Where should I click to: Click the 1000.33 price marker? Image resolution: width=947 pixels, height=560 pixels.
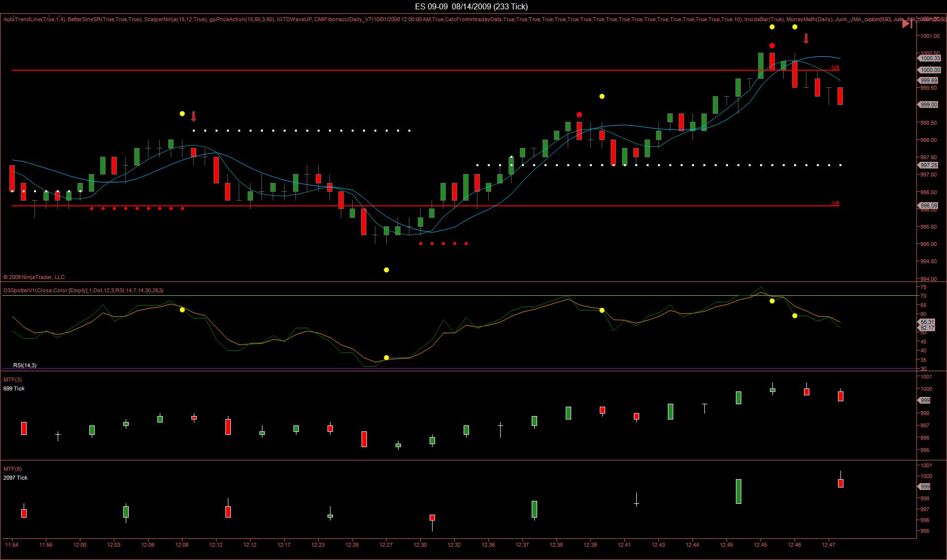pos(929,58)
